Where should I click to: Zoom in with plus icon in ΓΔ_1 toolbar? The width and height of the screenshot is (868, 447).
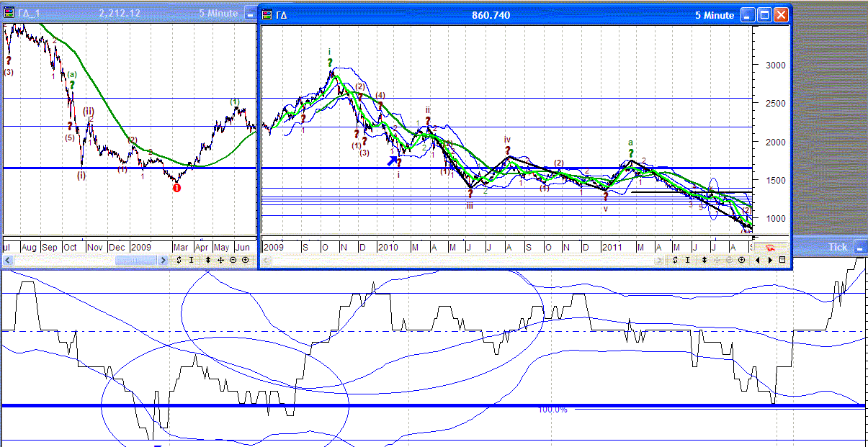pyautogui.click(x=246, y=260)
